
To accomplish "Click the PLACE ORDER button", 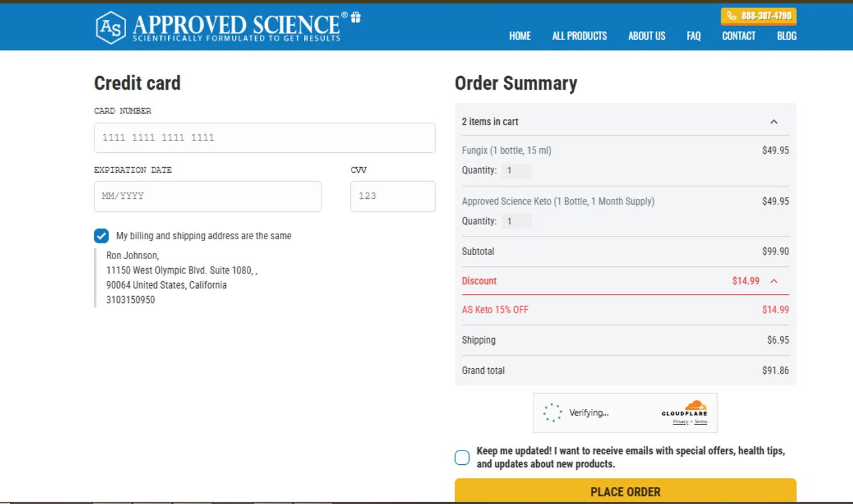I will [x=626, y=491].
